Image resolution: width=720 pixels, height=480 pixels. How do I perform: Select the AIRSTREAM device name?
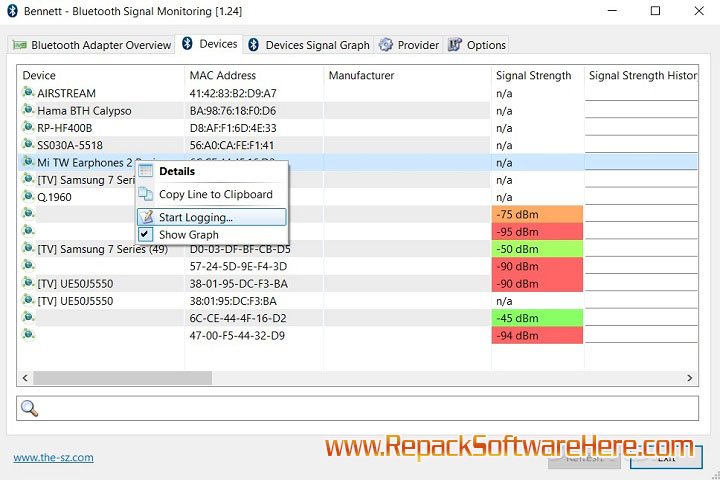pyautogui.click(x=67, y=94)
